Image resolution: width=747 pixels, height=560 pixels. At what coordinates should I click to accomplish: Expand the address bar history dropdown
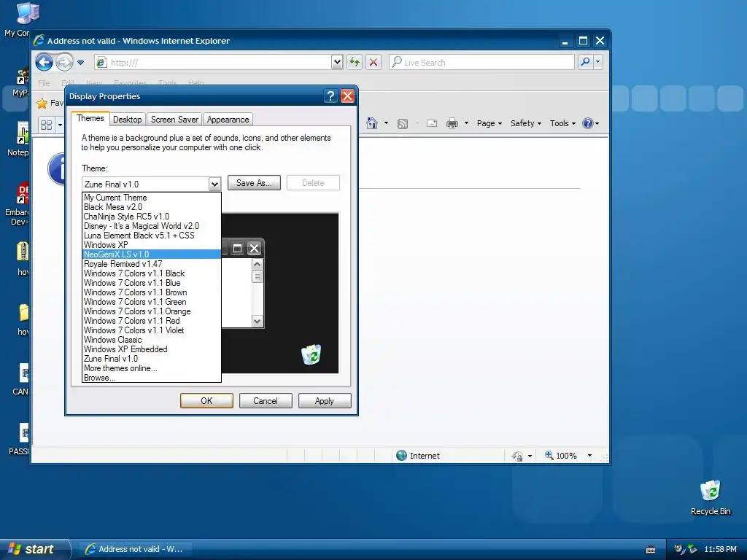click(x=337, y=62)
